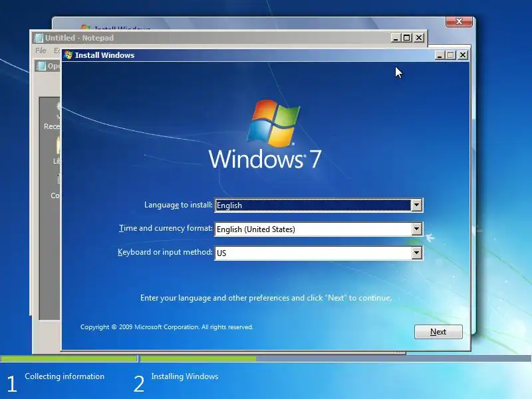The image size is (532, 399).
Task: Click the Windows 7 logo flag
Action: tap(274, 123)
